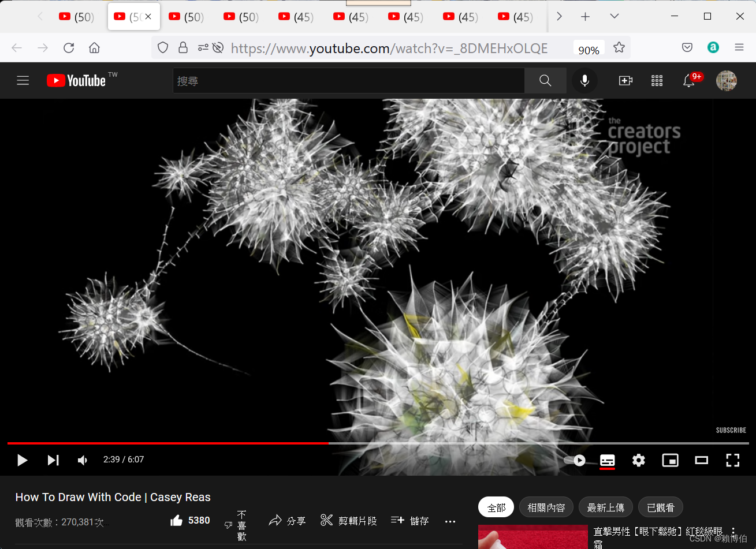Switch to the first (50) YouTube tab

(x=76, y=17)
